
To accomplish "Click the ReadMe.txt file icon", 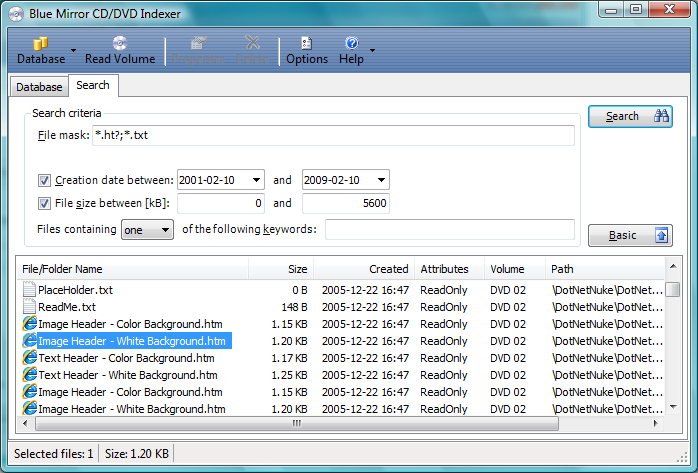I will tap(29, 307).
